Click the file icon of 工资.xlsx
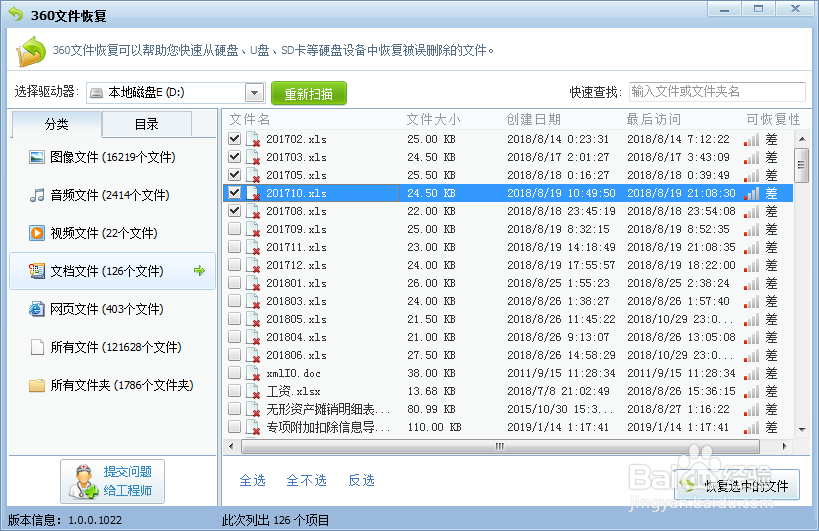Viewport: 819px width, 531px height. click(x=253, y=391)
